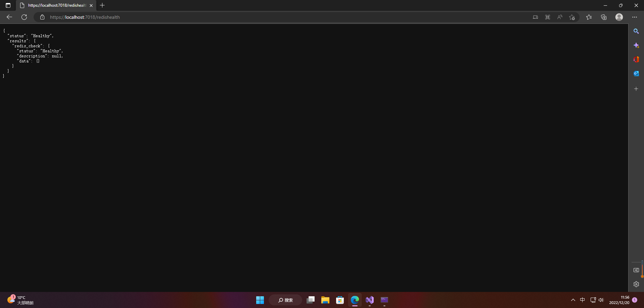Hide the Edge sidebar
The image size is (644, 308).
tap(636, 270)
